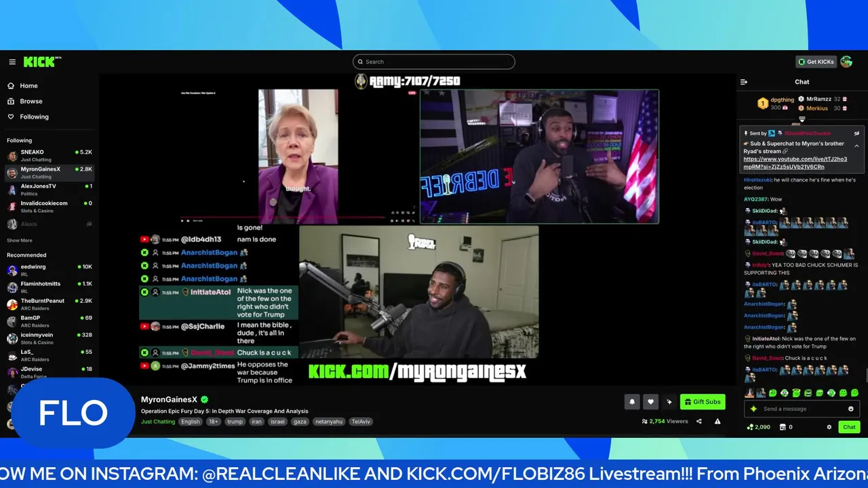868x488 pixels.
Task: Click the Gift Subs button
Action: [703, 402]
